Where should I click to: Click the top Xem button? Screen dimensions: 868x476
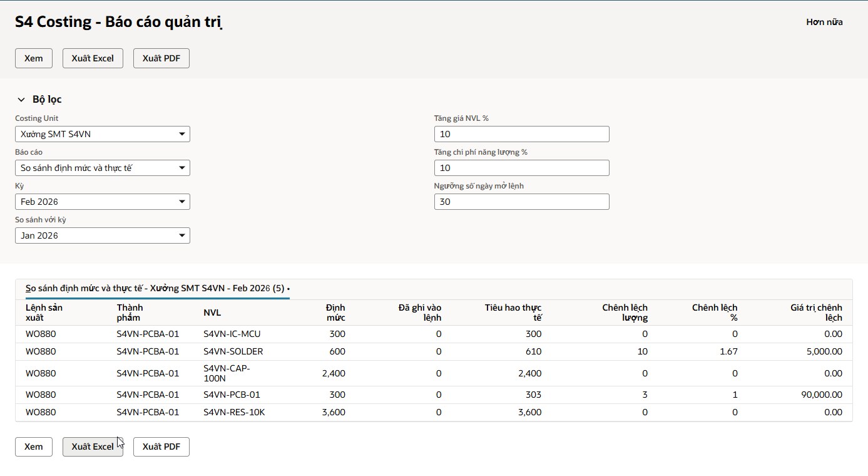tap(34, 58)
